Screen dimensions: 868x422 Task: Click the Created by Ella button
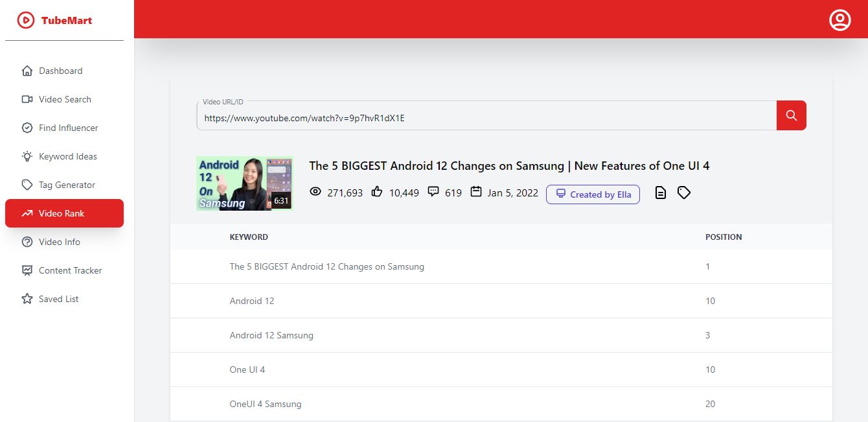[593, 194]
